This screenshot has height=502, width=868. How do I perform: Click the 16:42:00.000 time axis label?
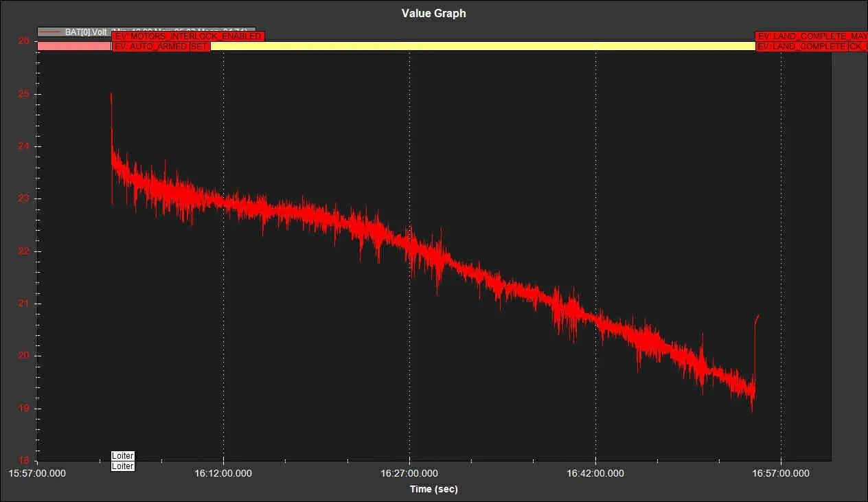pyautogui.click(x=595, y=473)
